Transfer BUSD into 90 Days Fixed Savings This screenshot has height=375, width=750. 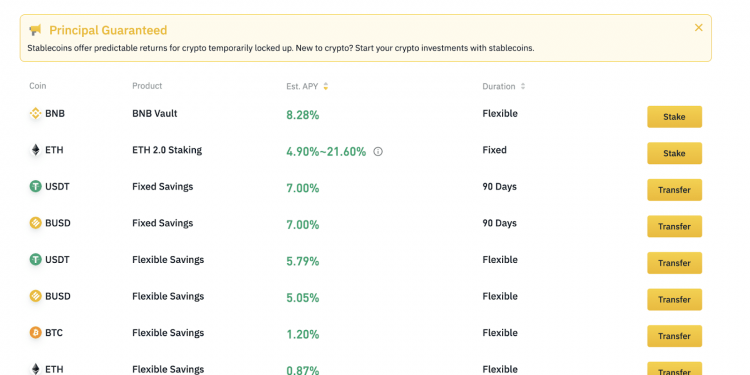(x=674, y=226)
